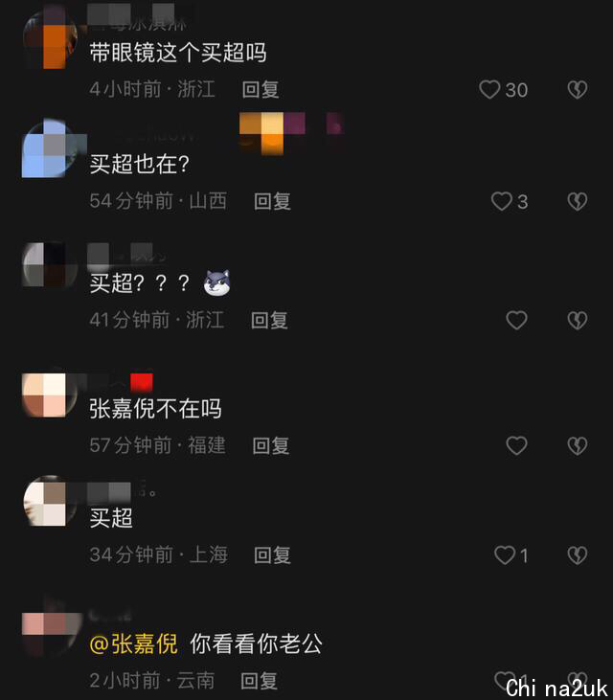Reply to the 41分钟前 浙江 comment
The image size is (613, 700).
[269, 320]
